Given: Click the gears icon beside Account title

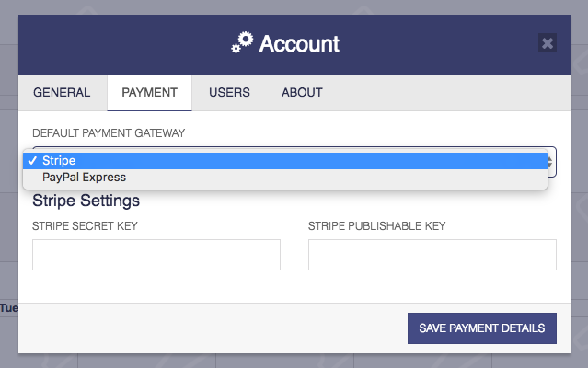Looking at the screenshot, I should click(x=242, y=43).
